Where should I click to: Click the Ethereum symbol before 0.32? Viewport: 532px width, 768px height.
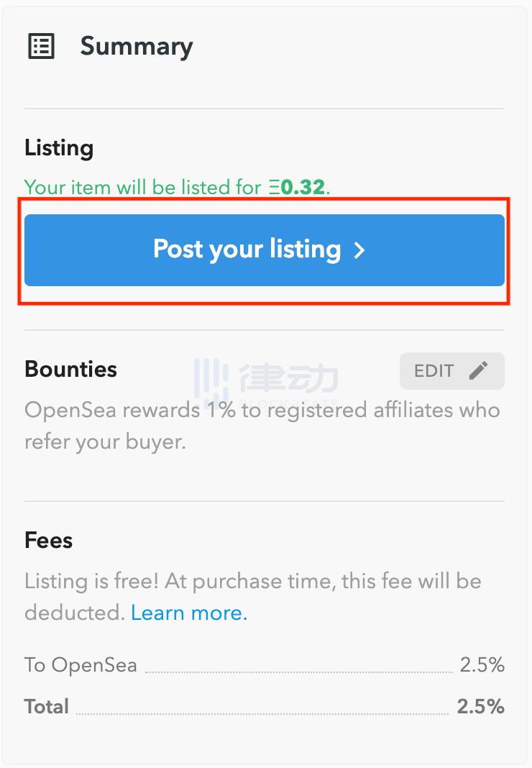(x=275, y=187)
